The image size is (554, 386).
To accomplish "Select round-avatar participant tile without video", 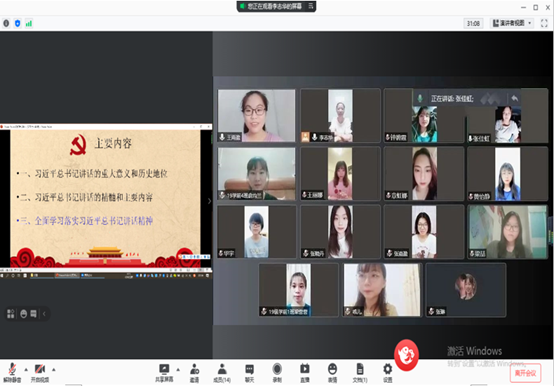I will pyautogui.click(x=466, y=290).
